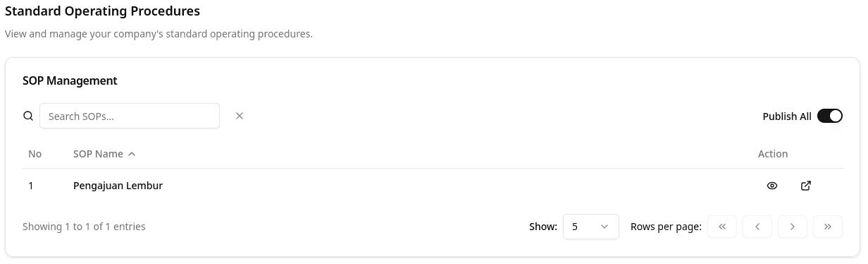Toggle the Publish All switch
This screenshot has height=264, width=868.
[830, 116]
